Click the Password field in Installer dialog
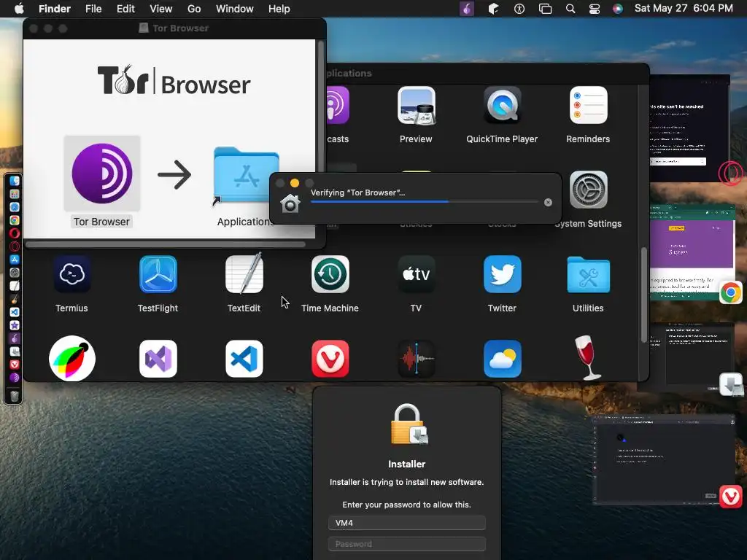 click(407, 544)
